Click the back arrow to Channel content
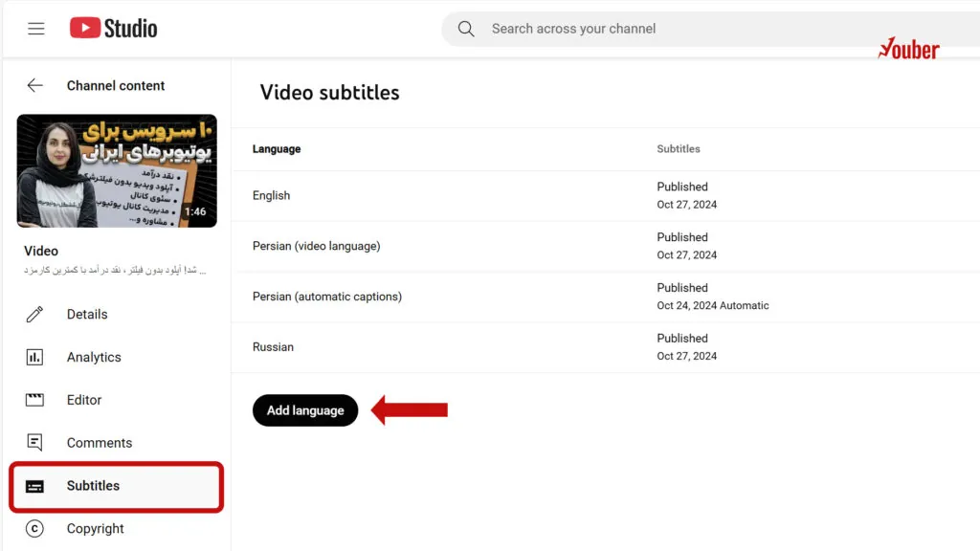980x551 pixels. pos(35,85)
